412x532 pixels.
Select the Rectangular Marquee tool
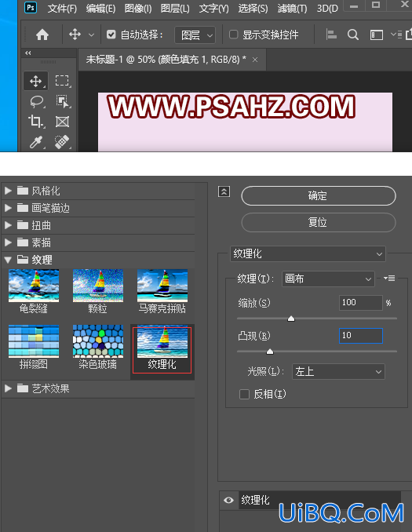63,81
